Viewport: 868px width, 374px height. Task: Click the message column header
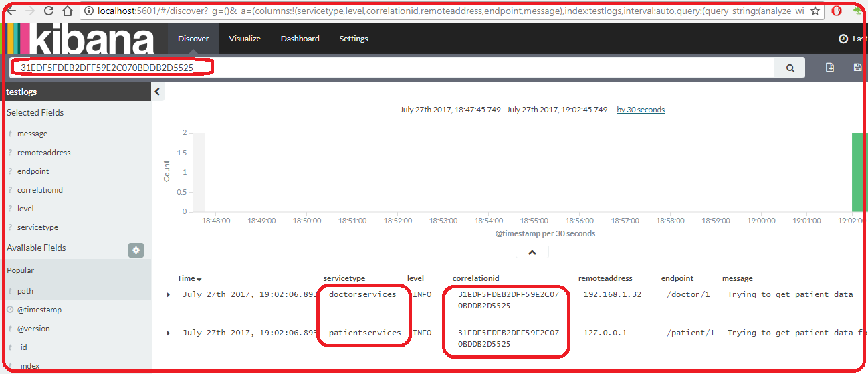(737, 278)
